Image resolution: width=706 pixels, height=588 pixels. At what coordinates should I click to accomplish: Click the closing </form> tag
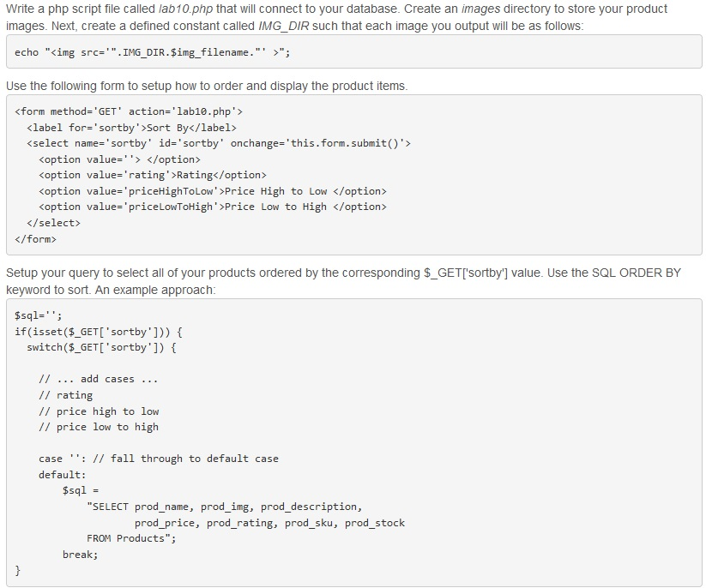click(x=35, y=239)
